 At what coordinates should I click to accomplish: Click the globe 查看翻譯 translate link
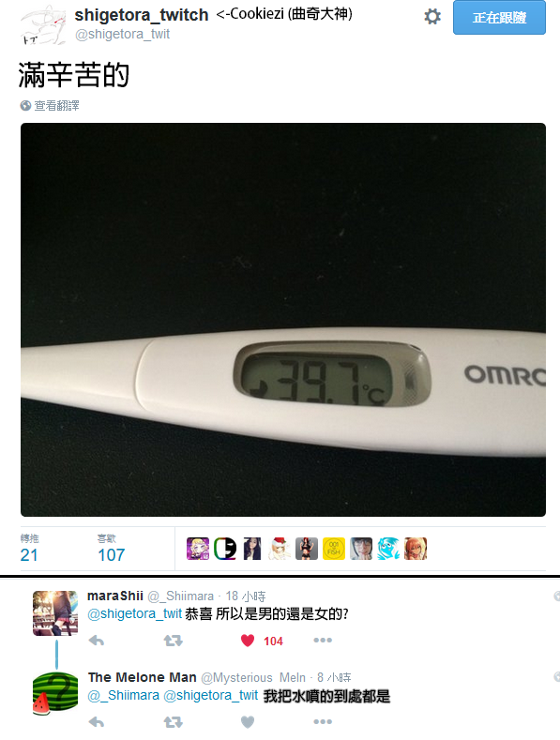coord(50,105)
